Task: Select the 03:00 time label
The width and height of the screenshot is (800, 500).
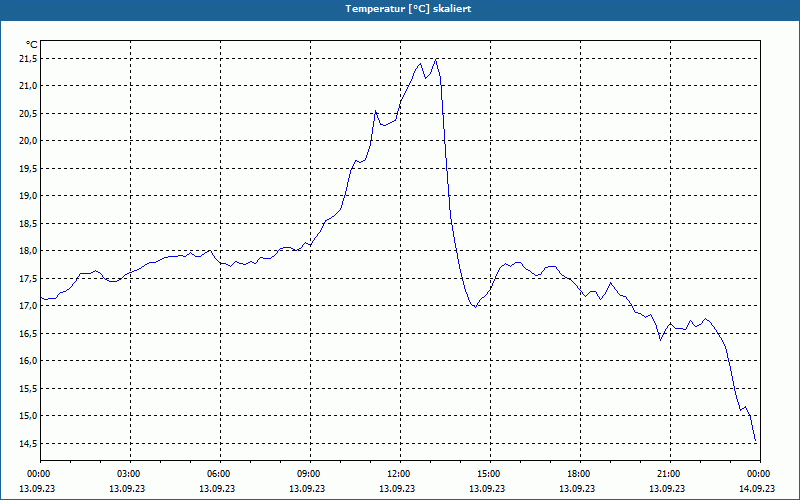Action: click(x=130, y=474)
